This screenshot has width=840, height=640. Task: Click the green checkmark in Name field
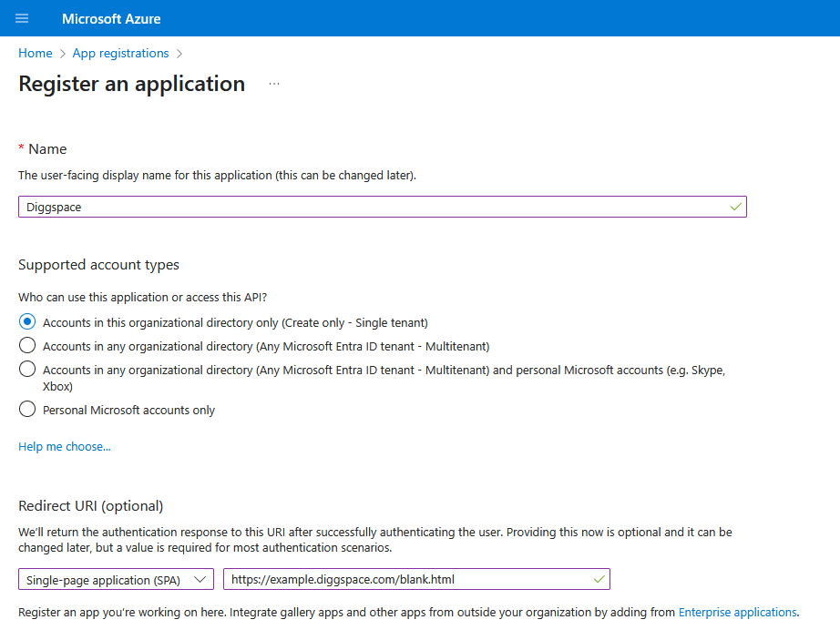click(x=736, y=207)
